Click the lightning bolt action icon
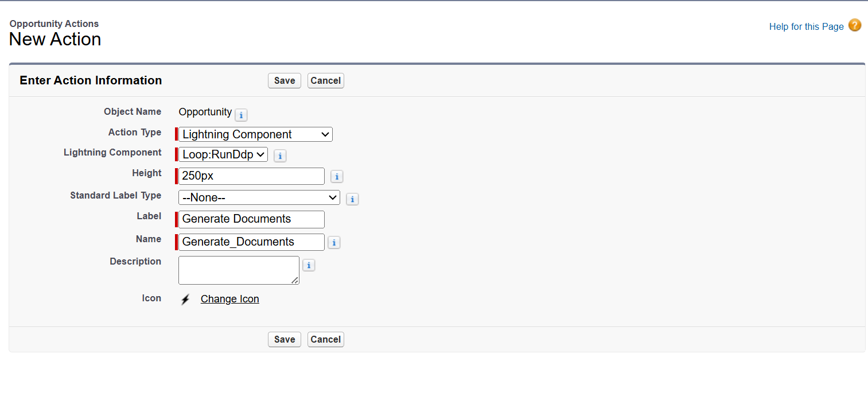Viewport: 868px width, 400px height. (185, 300)
